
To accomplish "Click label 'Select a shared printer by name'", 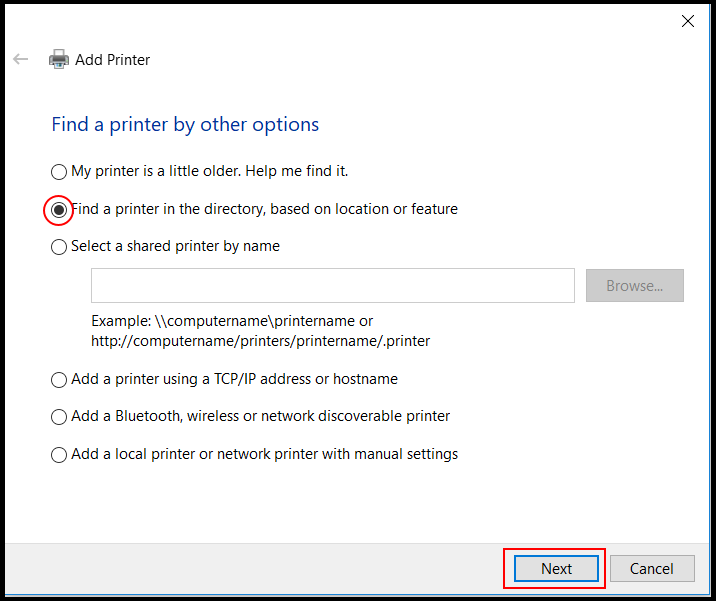I will pyautogui.click(x=175, y=246).
